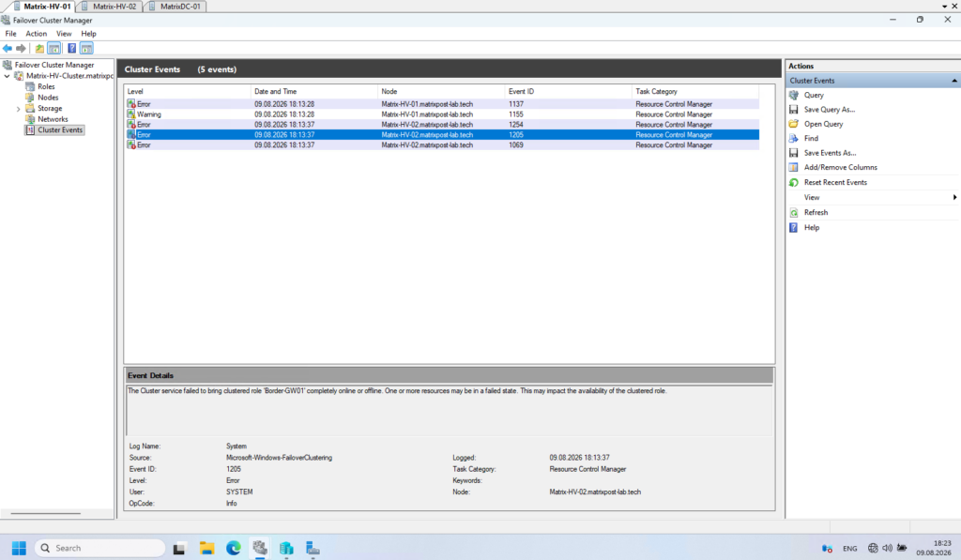Viewport: 961px width, 560px height.
Task: Open the Help menu
Action: point(89,34)
